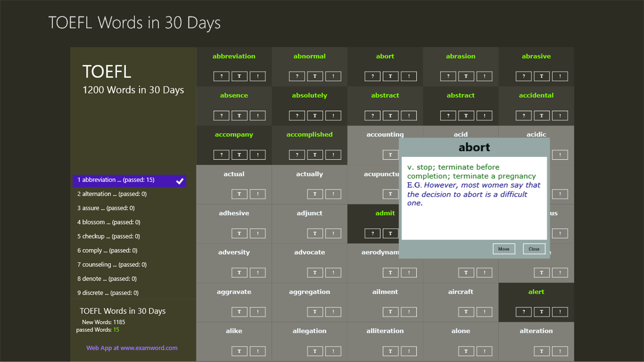Click the "ailment" word tile
Image resolution: width=644 pixels, height=362 pixels.
pyautogui.click(x=385, y=292)
